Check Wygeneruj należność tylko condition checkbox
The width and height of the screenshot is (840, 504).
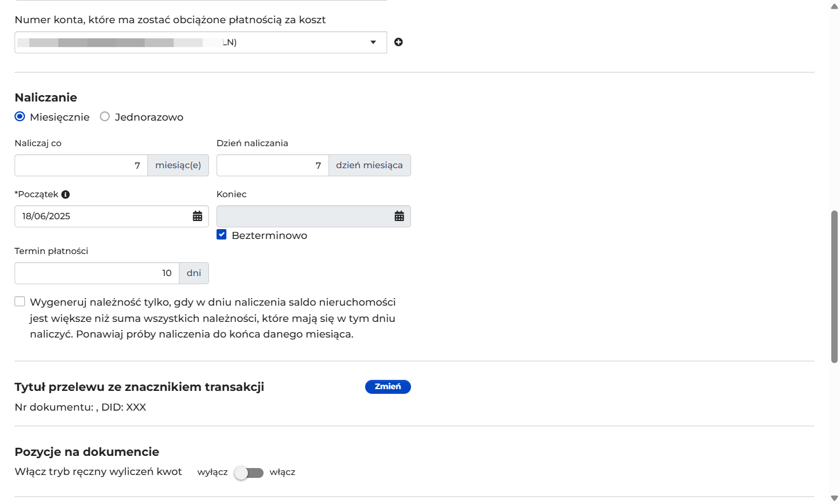[x=20, y=302]
